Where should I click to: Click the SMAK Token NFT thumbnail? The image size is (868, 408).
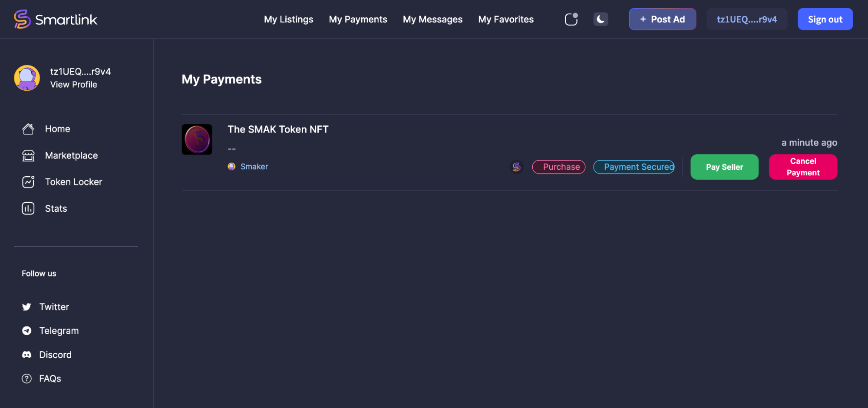click(x=197, y=139)
